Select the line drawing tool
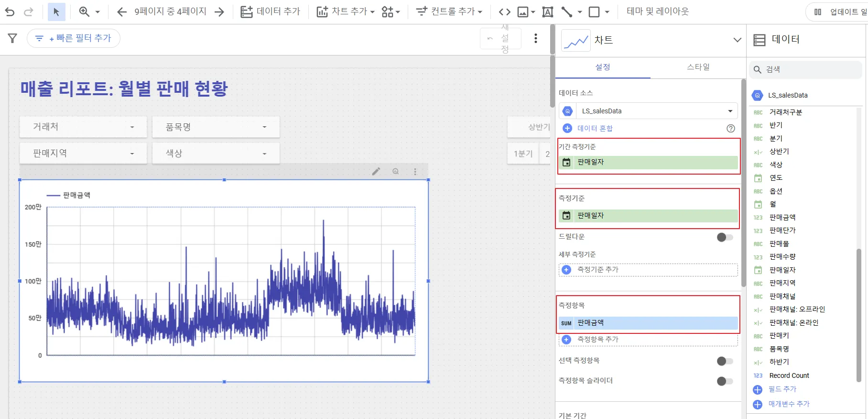Screen dimensions: 868x419 567,12
